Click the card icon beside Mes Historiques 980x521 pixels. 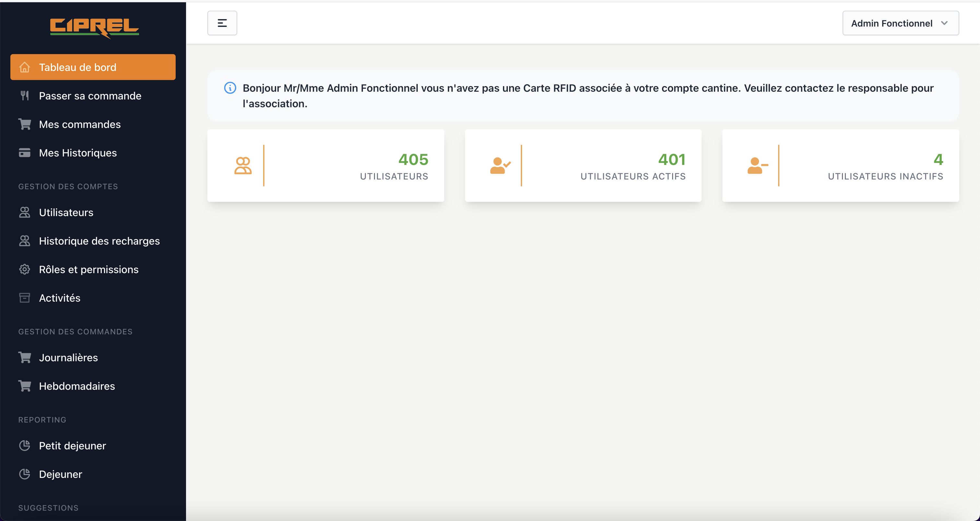coord(25,153)
